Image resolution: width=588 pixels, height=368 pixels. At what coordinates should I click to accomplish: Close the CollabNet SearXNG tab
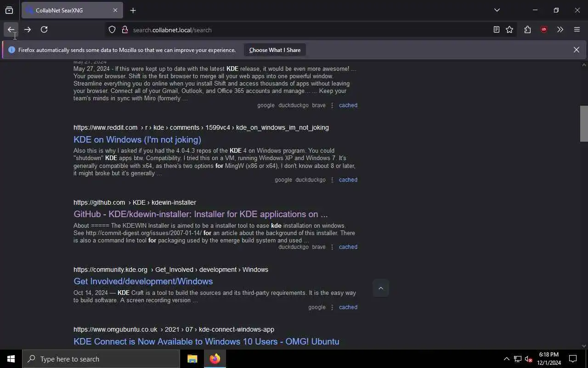pos(115,10)
